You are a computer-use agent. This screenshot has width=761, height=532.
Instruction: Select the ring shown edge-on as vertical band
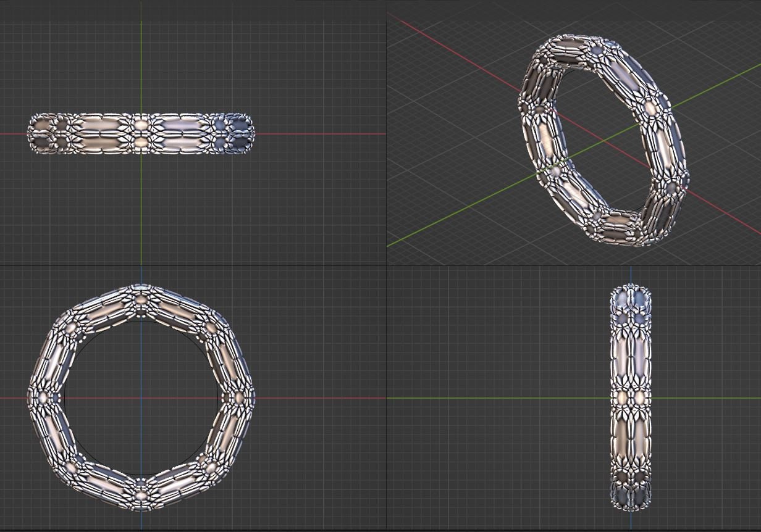(631, 398)
